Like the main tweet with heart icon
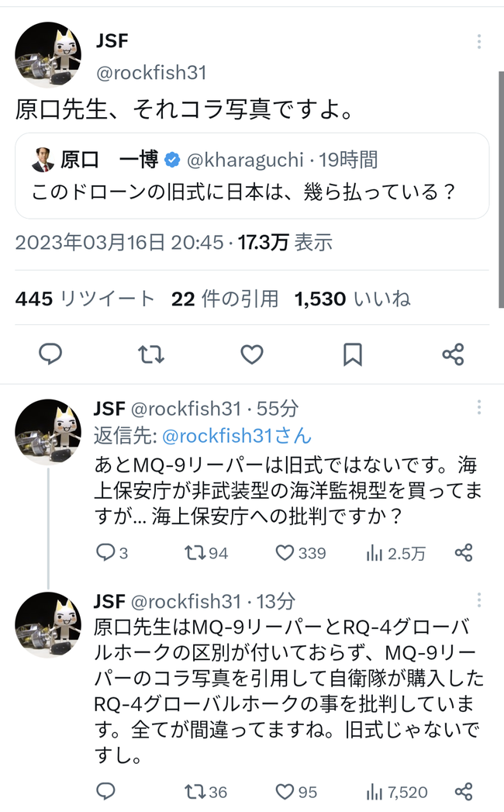The height and width of the screenshot is (812, 504). tap(252, 354)
